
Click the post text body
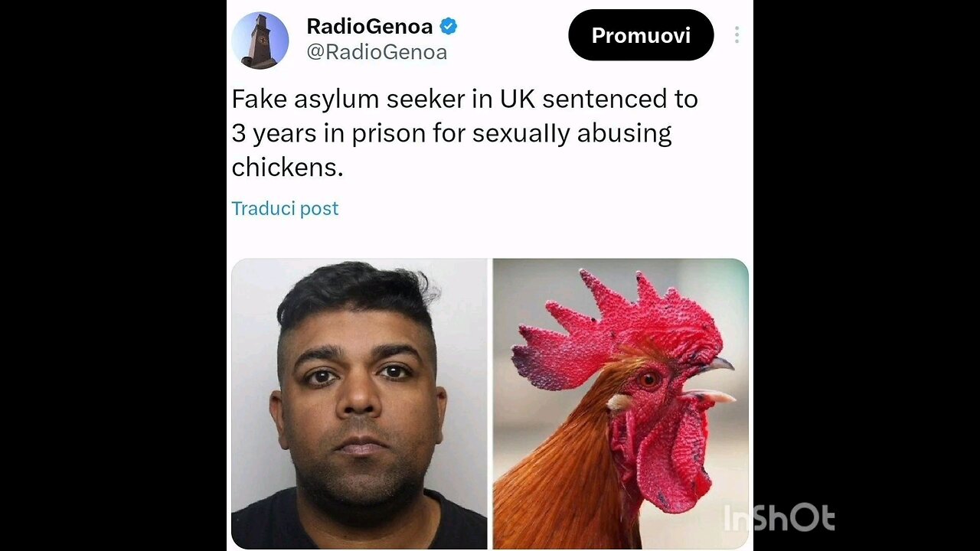[x=465, y=133]
